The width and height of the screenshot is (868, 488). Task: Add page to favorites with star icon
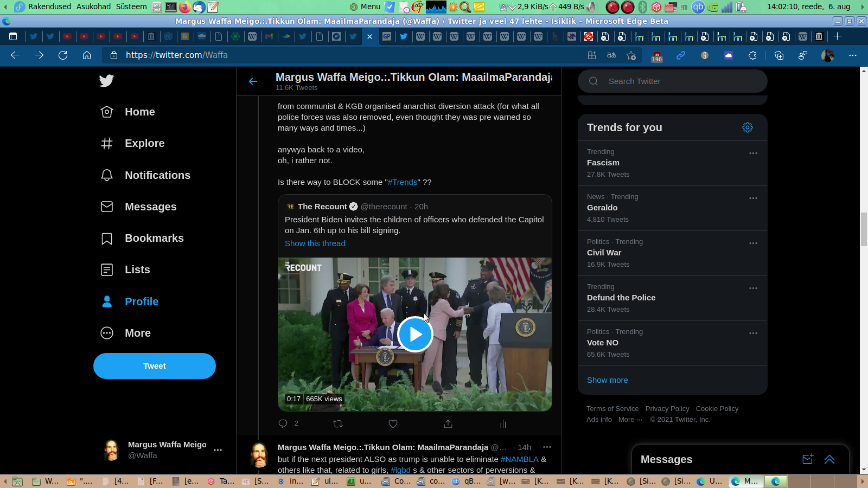coord(631,55)
